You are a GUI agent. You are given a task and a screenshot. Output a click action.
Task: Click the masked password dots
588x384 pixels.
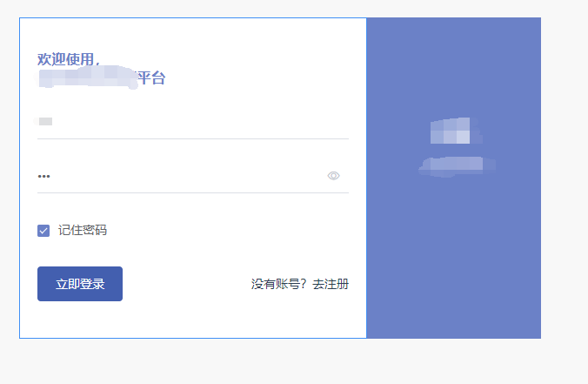click(x=43, y=176)
